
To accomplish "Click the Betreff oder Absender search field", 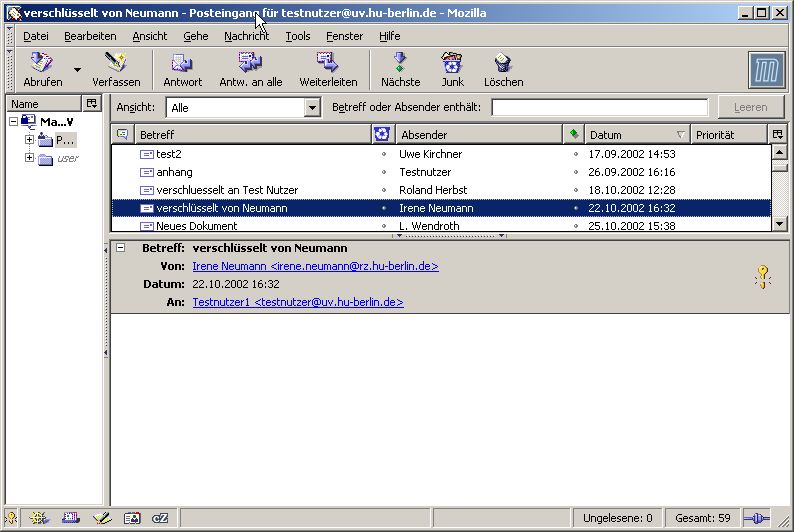I will point(599,108).
